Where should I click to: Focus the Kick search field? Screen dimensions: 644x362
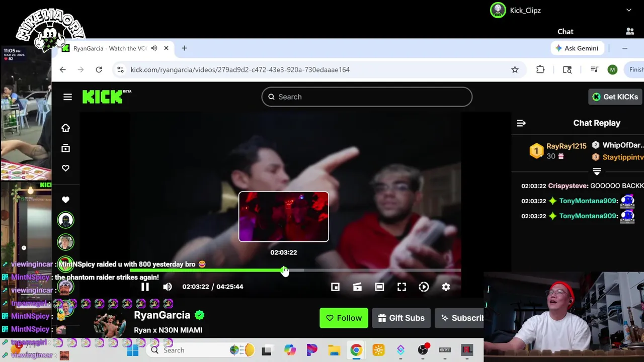367,97
